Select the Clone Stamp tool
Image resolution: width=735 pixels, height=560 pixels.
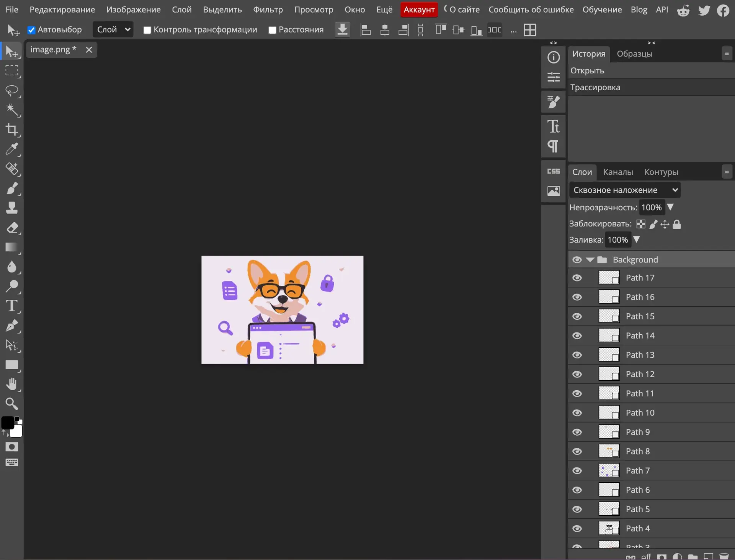tap(12, 208)
